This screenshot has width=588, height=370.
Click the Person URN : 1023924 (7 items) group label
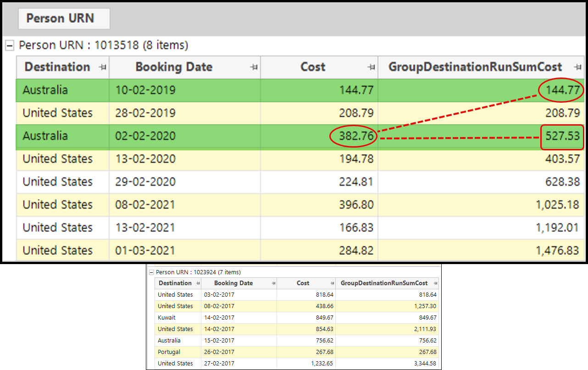click(x=198, y=272)
